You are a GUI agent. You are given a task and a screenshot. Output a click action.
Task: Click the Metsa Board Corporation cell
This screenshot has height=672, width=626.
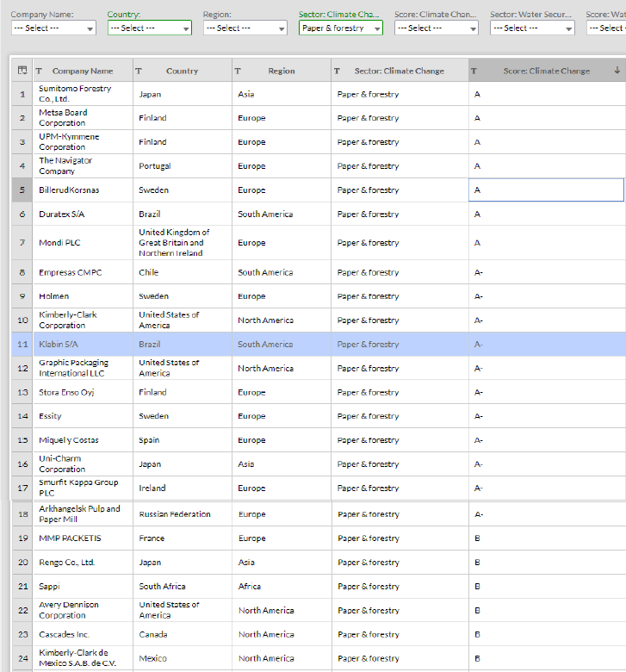point(84,118)
